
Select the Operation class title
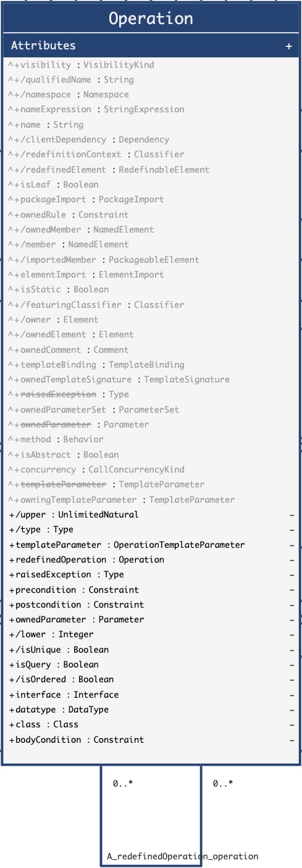tap(151, 19)
